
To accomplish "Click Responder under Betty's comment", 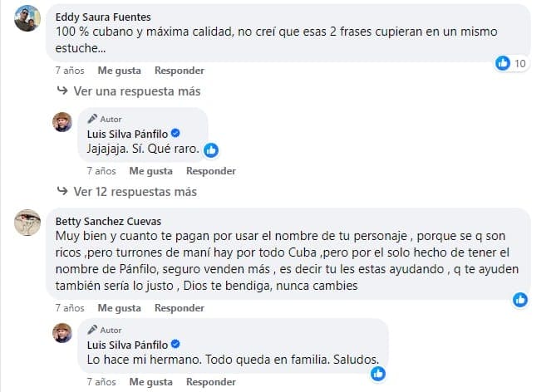I will tap(178, 307).
